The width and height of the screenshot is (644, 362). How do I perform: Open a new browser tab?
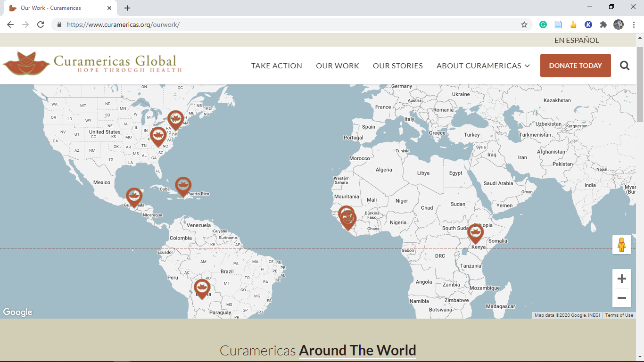pos(127,8)
